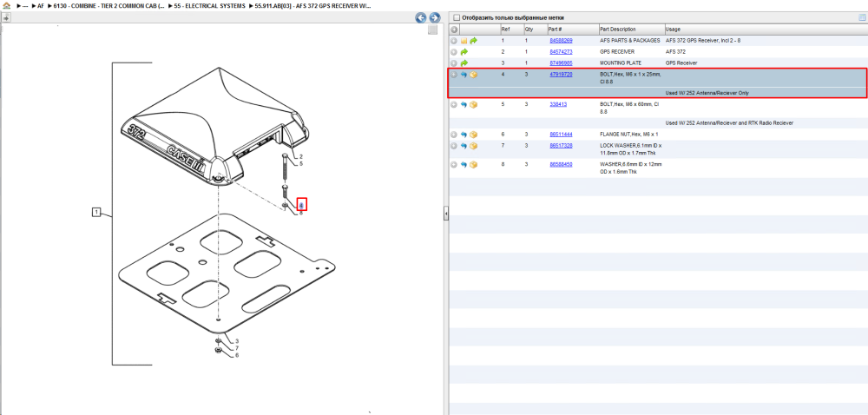This screenshot has height=415, width=868.
Task: Click 'AFS PARTS & PACKAGES' description
Action: (x=630, y=41)
